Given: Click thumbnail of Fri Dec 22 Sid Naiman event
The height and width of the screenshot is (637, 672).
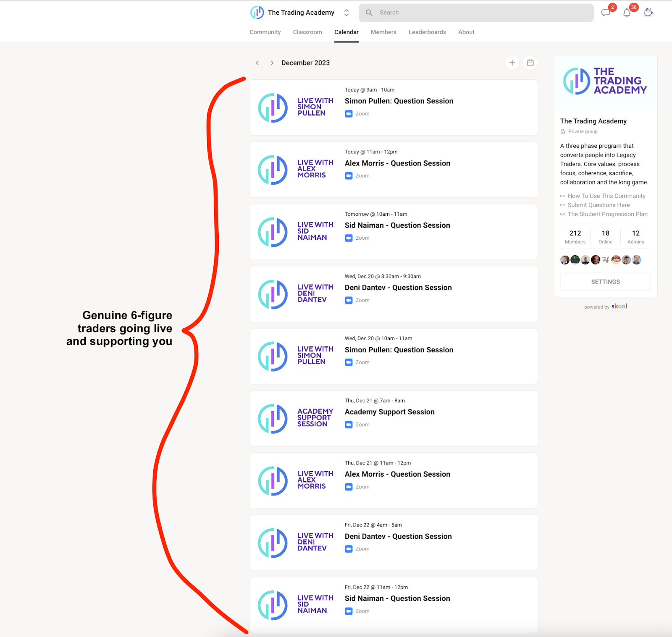Looking at the screenshot, I should pos(296,605).
